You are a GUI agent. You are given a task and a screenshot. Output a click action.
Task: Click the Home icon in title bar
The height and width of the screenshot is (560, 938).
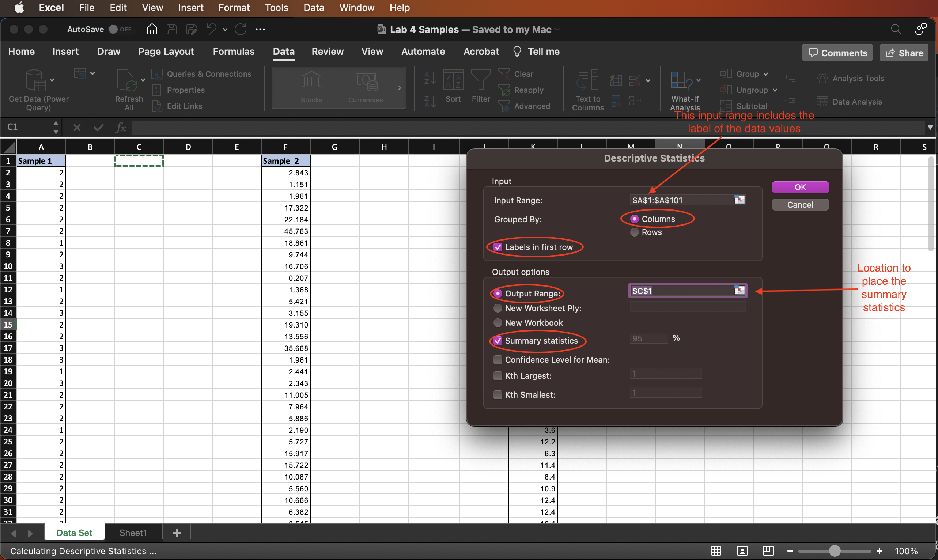click(x=152, y=29)
